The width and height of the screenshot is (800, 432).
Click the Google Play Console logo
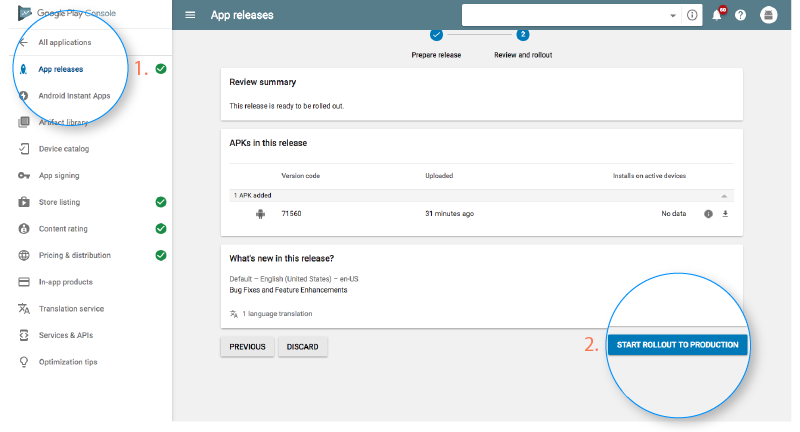pyautogui.click(x=26, y=13)
